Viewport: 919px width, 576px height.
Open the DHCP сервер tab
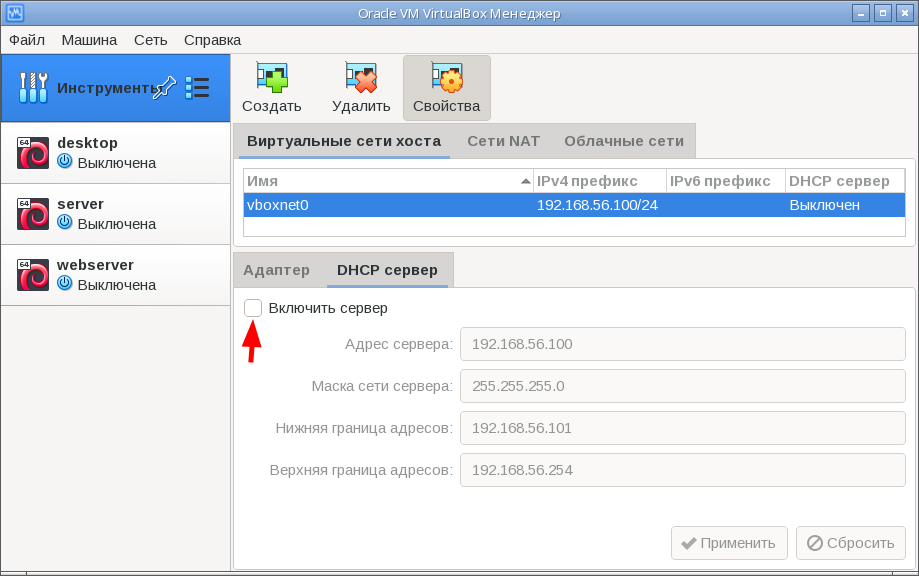tap(387, 270)
